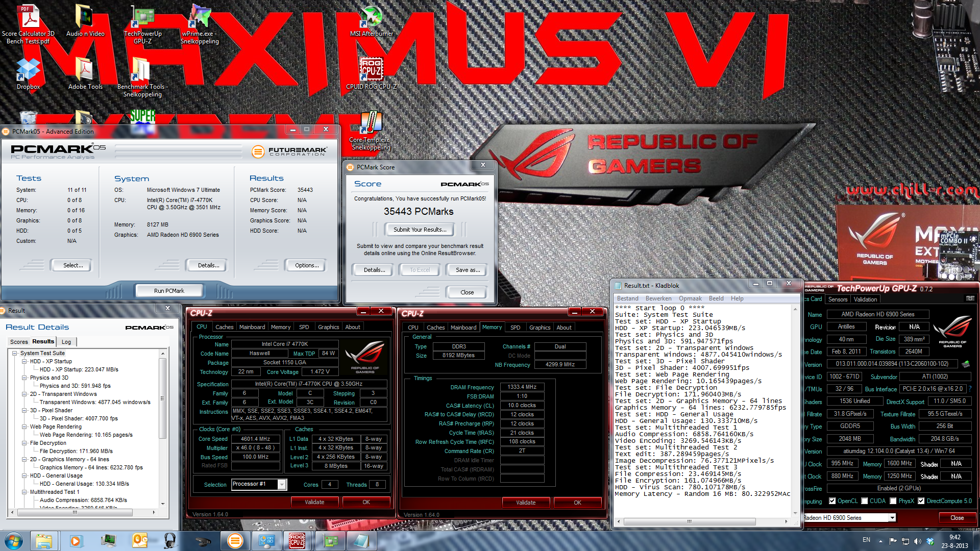This screenshot has width=980, height=551.
Task: Toggle the OpenCL checkbox in GPU-Z
Action: pos(832,501)
